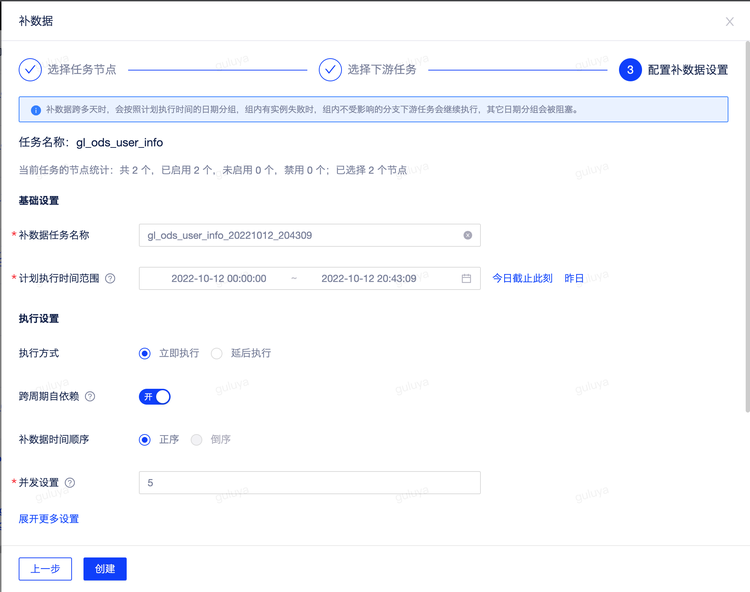Click checkmark icon of 选择任务节点 step
750x592 pixels.
coord(30,70)
